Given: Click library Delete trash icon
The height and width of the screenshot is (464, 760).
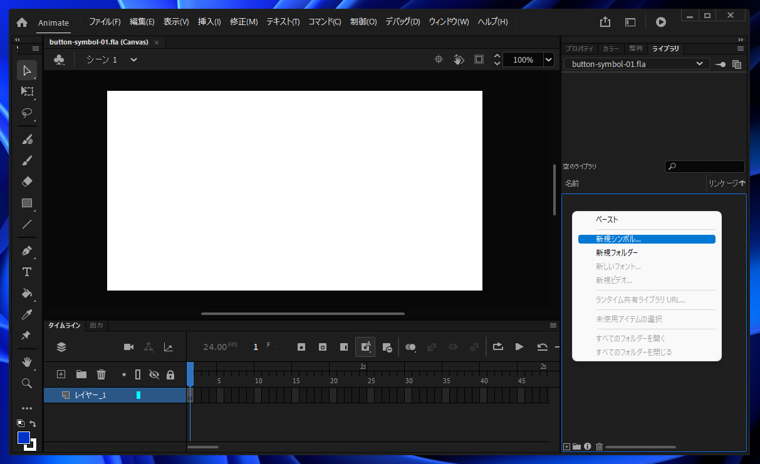Looking at the screenshot, I should point(599,447).
